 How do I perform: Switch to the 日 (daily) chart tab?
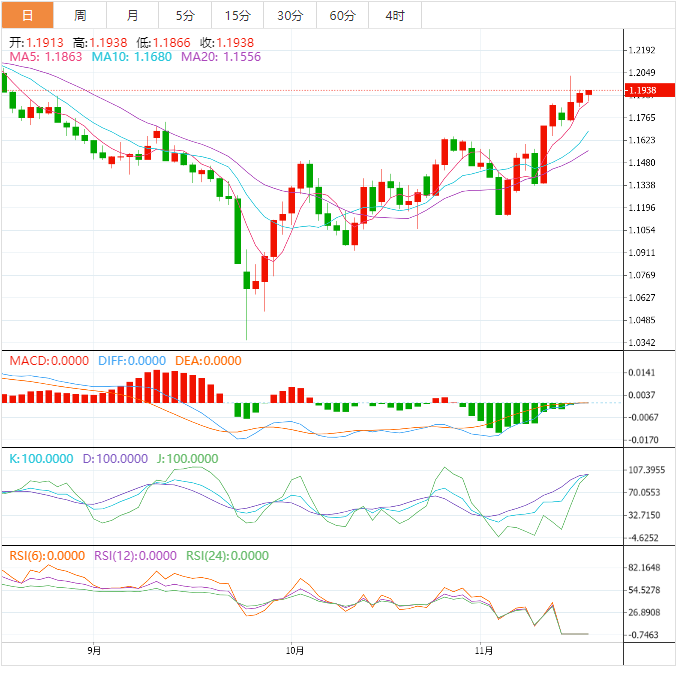tap(27, 15)
